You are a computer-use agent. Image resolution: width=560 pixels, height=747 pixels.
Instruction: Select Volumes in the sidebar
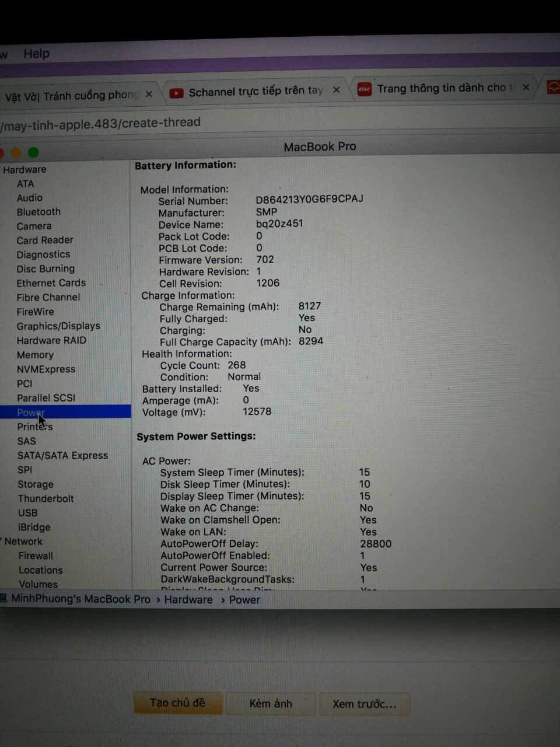[x=38, y=584]
